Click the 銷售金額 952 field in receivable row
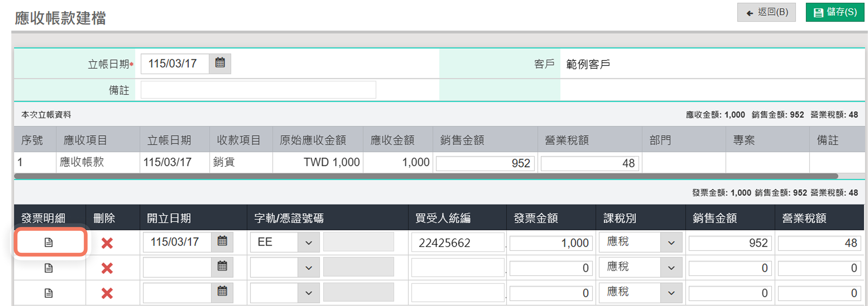The image size is (868, 306). point(485,163)
